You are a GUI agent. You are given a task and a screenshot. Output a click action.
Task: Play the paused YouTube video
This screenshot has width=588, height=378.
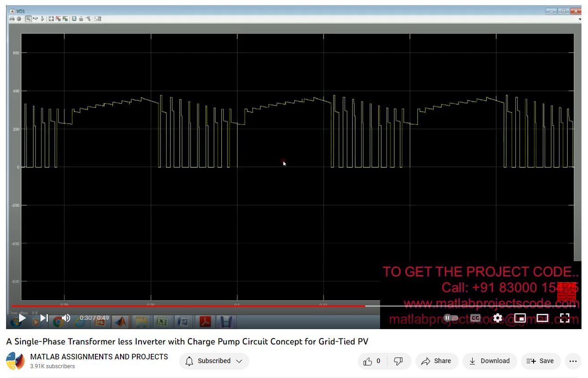22,318
